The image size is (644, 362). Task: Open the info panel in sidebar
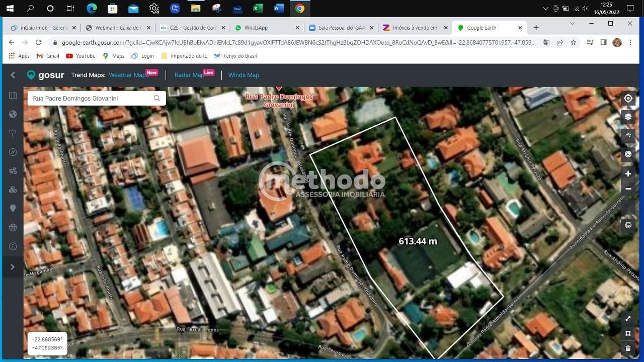coord(13,246)
